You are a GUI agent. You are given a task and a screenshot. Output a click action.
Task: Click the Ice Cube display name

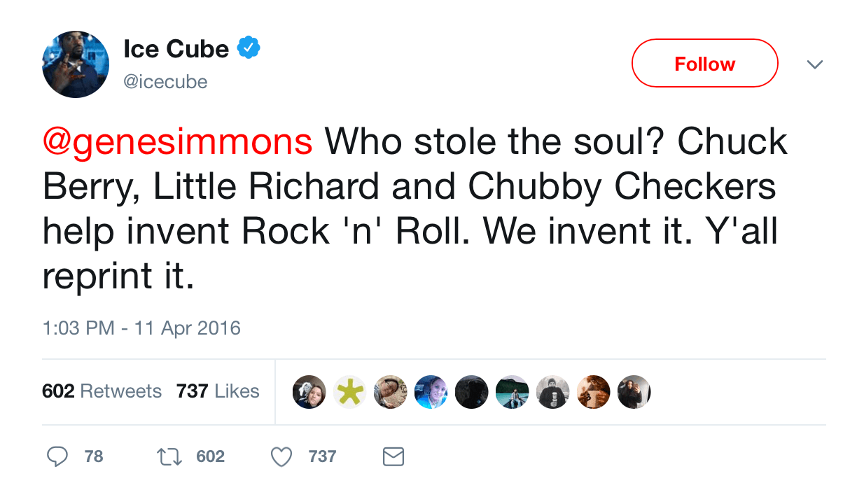pos(176,48)
